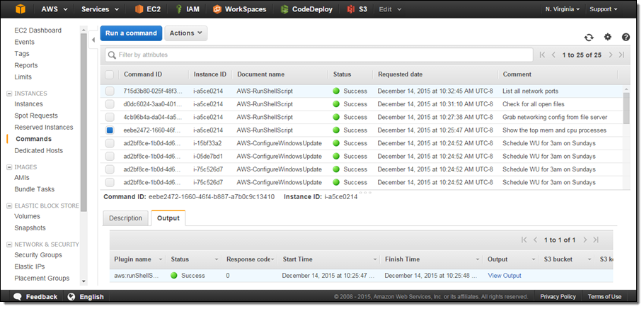The image size is (644, 309).
Task: Collapse the INSTANCES section in sidebar
Action: [9, 94]
